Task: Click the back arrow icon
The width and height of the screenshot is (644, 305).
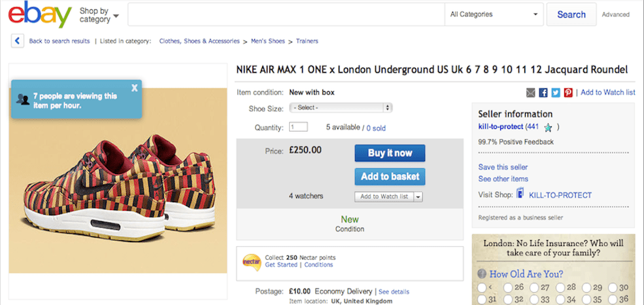Action: pyautogui.click(x=18, y=41)
